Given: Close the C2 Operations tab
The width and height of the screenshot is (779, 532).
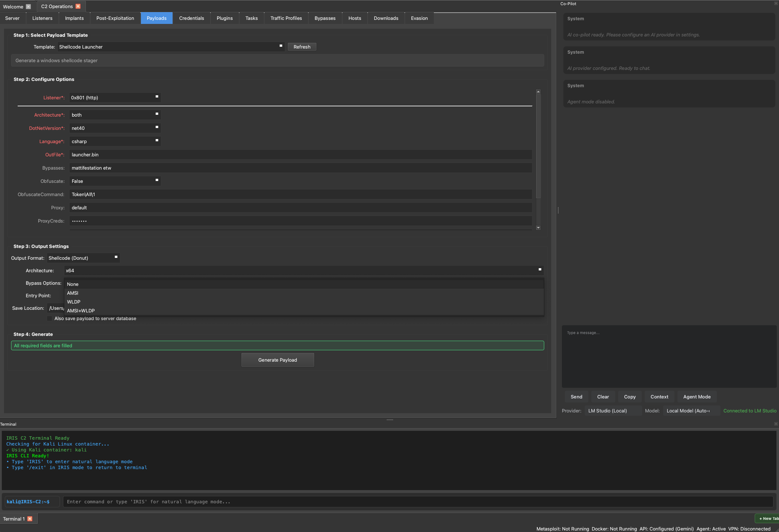Looking at the screenshot, I should pos(78,6).
